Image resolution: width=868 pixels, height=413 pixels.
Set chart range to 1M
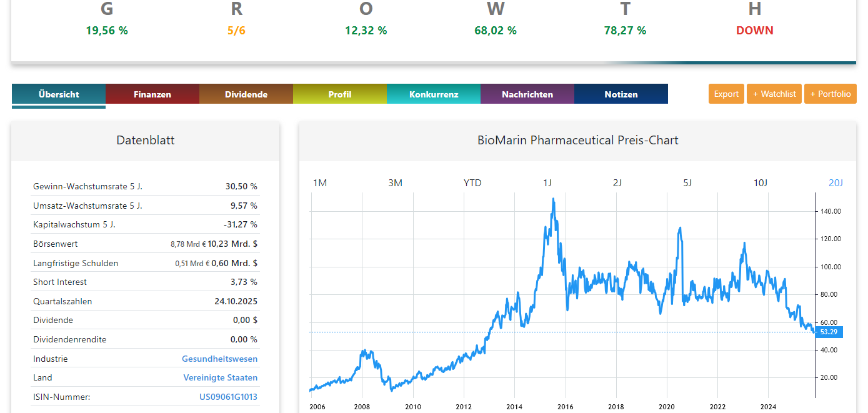tap(320, 182)
